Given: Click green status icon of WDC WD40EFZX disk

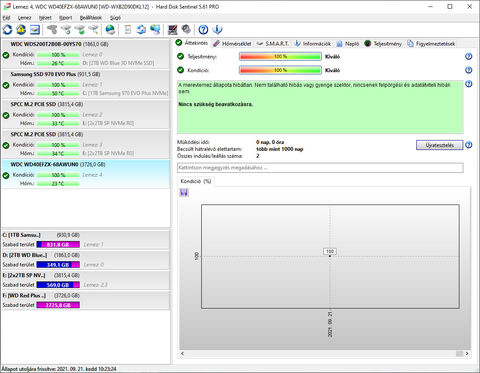Looking at the screenshot, I should pos(6,175).
